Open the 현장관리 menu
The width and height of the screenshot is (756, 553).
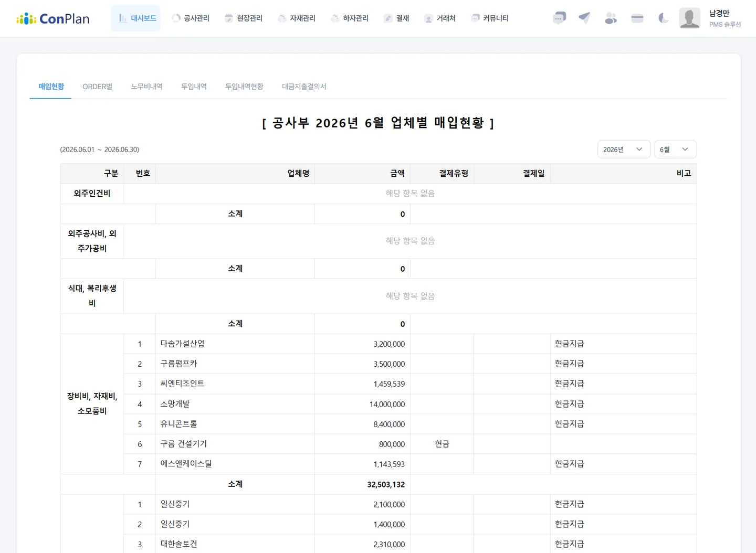244,18
